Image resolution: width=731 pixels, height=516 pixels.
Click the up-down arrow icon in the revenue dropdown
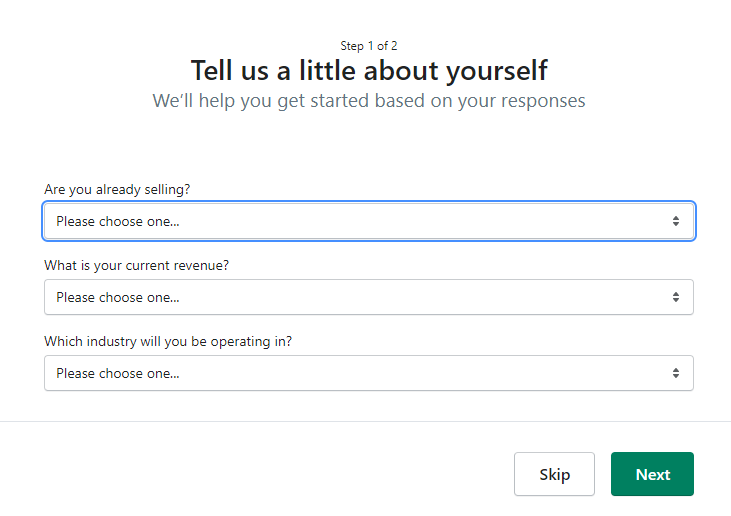pyautogui.click(x=676, y=297)
